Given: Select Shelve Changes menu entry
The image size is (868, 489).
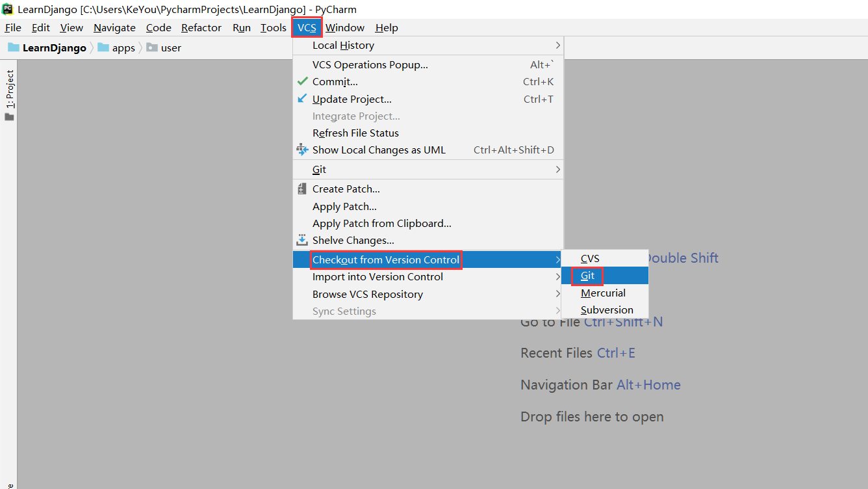Looking at the screenshot, I should coord(429,240).
